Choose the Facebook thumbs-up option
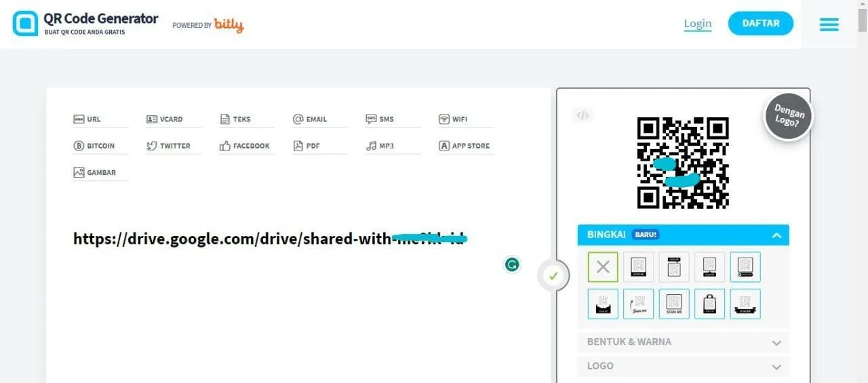Viewport: 868px width, 383px height. [244, 146]
